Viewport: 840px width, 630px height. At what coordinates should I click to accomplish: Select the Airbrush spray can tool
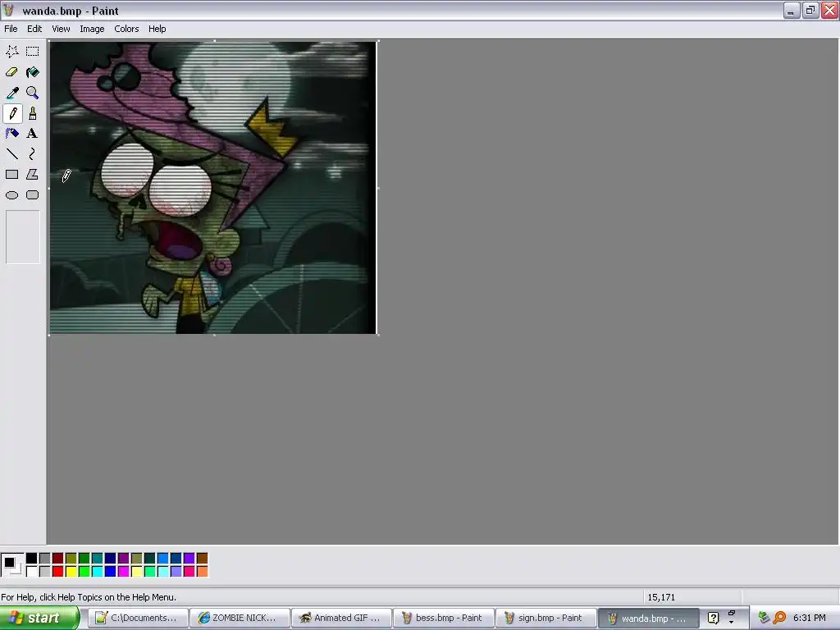[x=11, y=134]
